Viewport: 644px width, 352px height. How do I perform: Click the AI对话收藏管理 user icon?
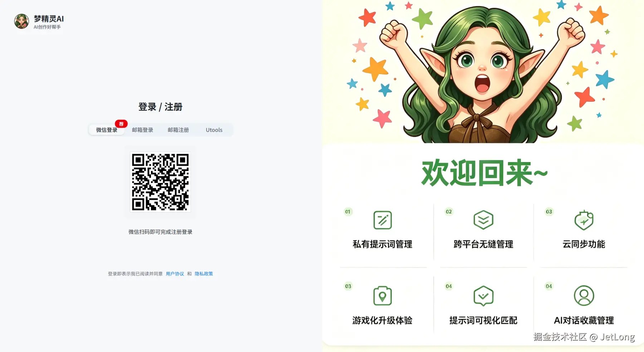(x=584, y=295)
